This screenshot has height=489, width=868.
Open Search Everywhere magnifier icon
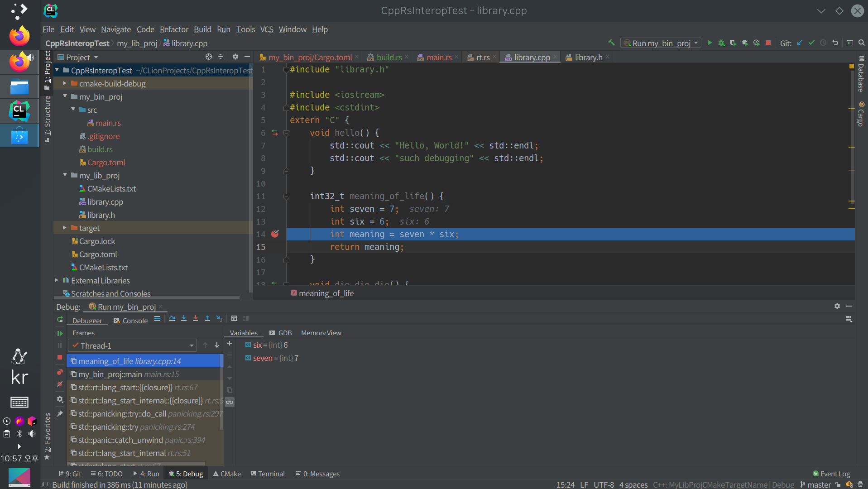[861, 43]
